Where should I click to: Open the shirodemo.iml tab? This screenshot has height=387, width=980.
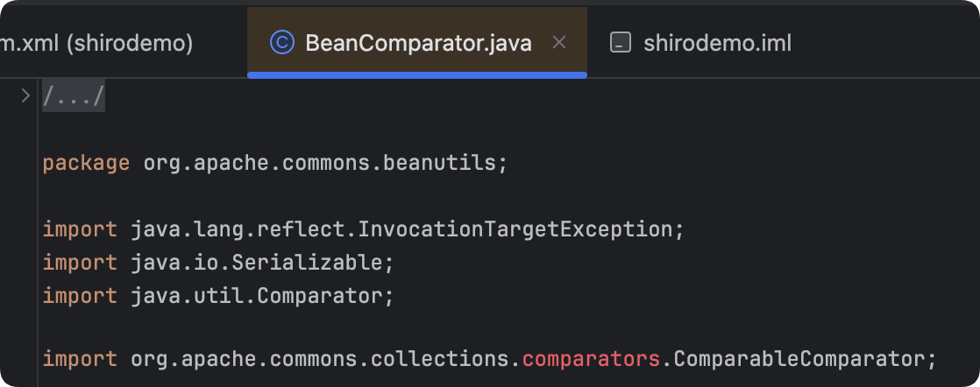(717, 42)
